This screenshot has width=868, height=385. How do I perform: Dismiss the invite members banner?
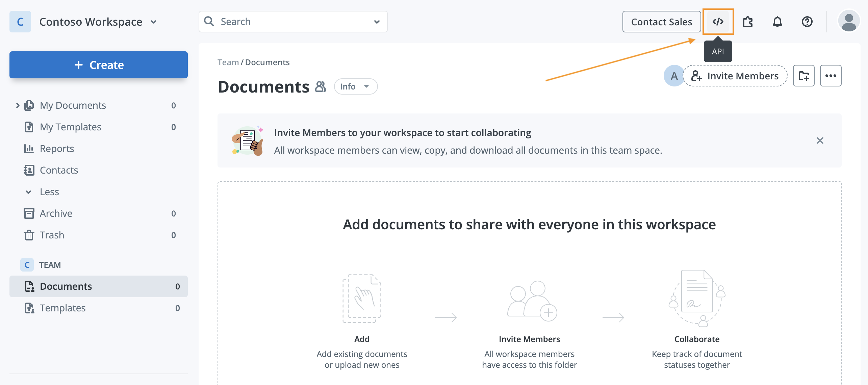click(820, 140)
